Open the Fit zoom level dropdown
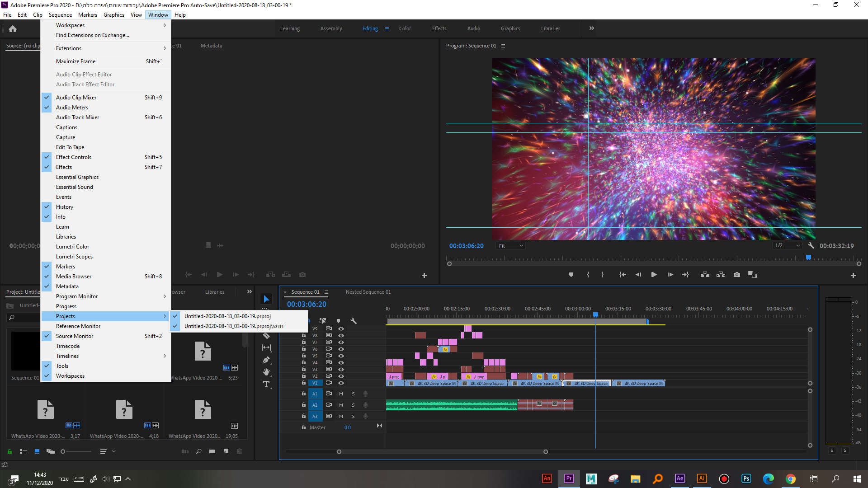This screenshot has height=488, width=868. (510, 246)
